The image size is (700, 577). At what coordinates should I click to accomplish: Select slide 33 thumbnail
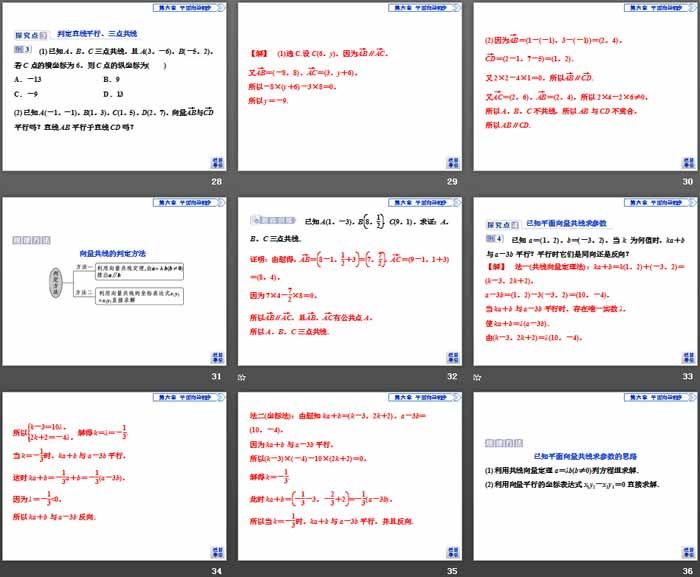click(585, 282)
